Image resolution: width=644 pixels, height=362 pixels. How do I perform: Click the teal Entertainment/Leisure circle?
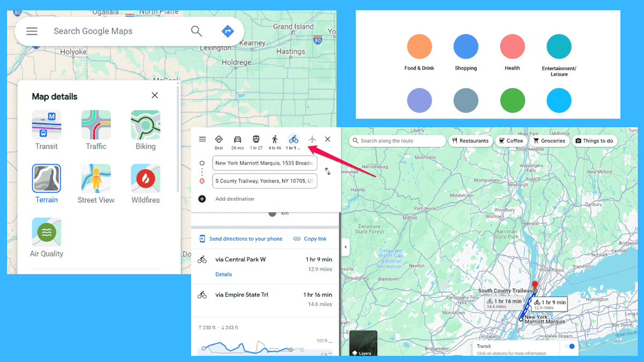pyautogui.click(x=559, y=47)
